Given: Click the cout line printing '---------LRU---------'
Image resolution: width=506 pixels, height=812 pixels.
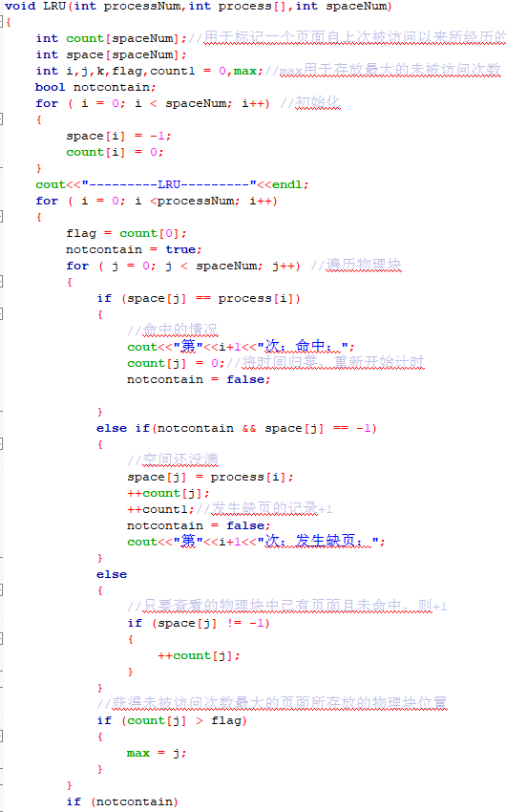Looking at the screenshot, I should 172,185.
